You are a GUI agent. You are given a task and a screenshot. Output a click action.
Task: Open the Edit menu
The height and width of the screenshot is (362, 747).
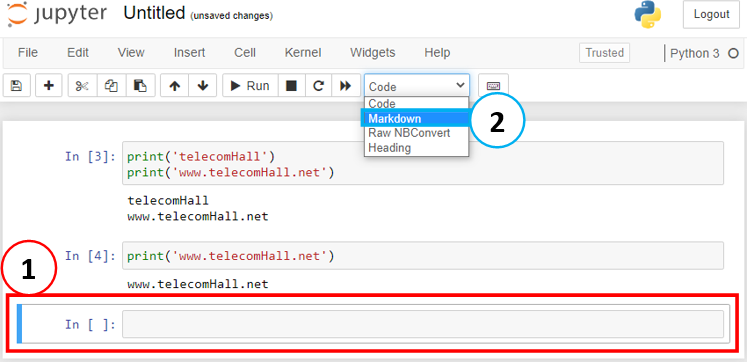tap(78, 52)
